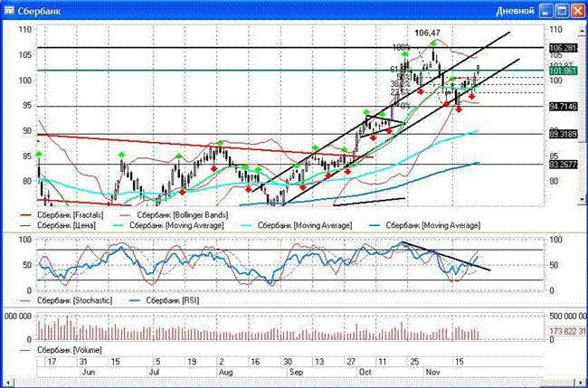Viewport: 588px width, 388px height.
Task: Click the green fractal marker at the 106,47 peak
Action: 433,43
